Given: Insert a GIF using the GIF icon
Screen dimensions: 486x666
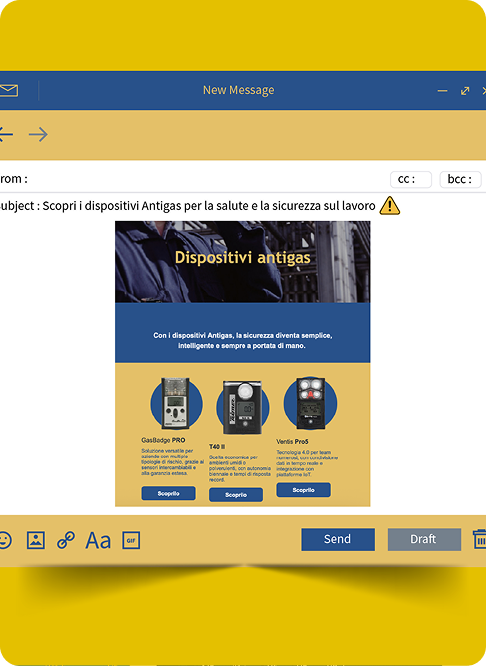Looking at the screenshot, I should pyautogui.click(x=131, y=540).
